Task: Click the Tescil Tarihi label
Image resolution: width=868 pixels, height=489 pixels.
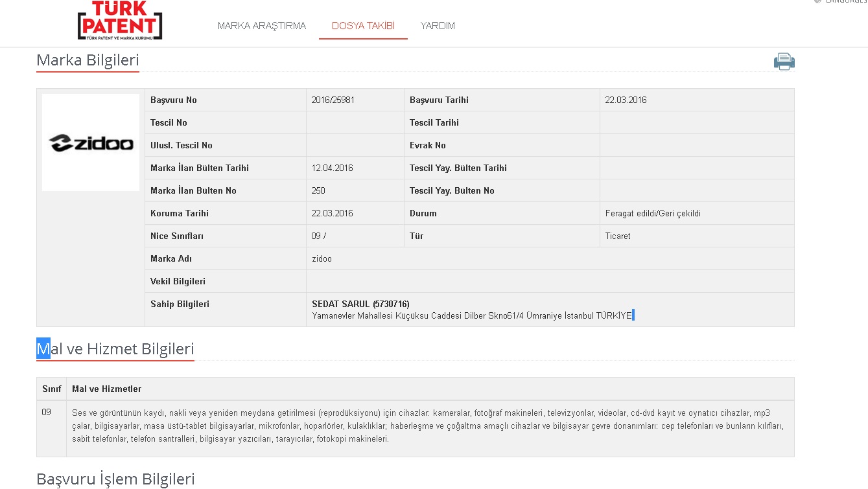Action: tap(434, 122)
